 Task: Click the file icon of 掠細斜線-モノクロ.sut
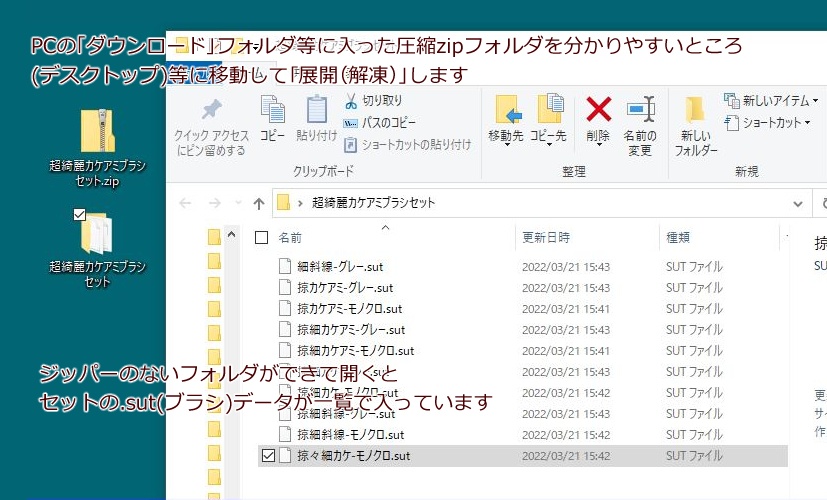[285, 434]
